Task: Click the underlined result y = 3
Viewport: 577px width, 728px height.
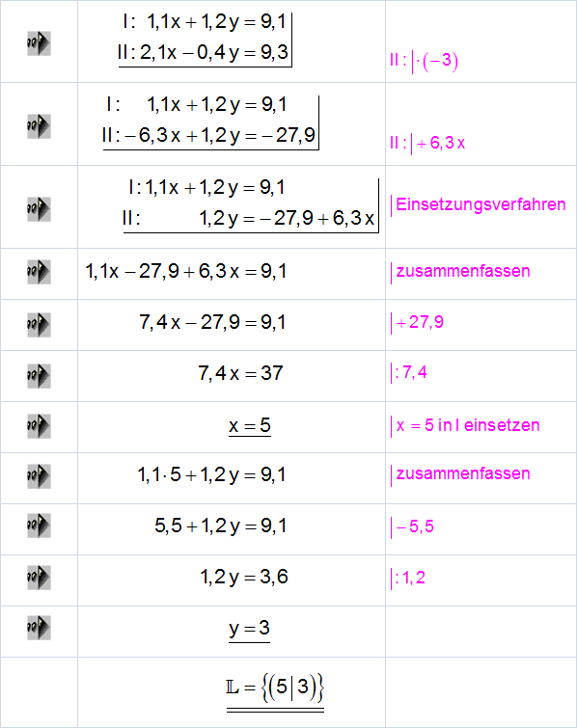Action: tap(249, 629)
